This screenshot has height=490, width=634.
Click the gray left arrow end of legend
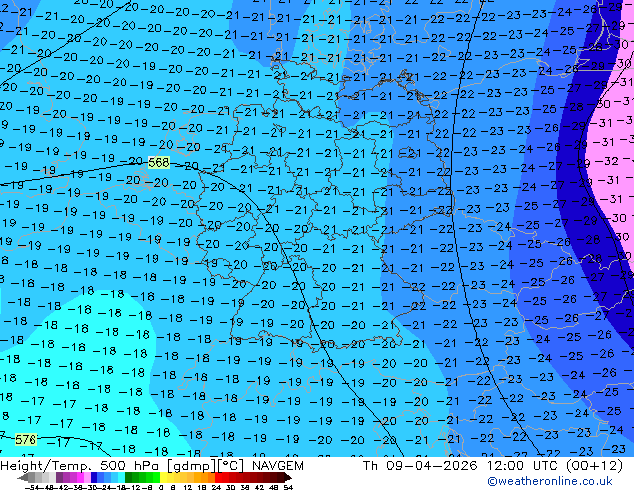point(23,477)
